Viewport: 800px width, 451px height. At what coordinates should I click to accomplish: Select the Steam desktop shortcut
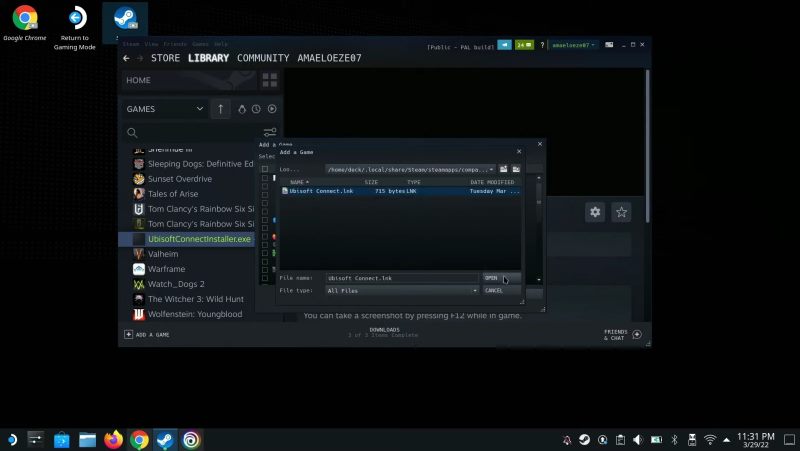click(125, 22)
